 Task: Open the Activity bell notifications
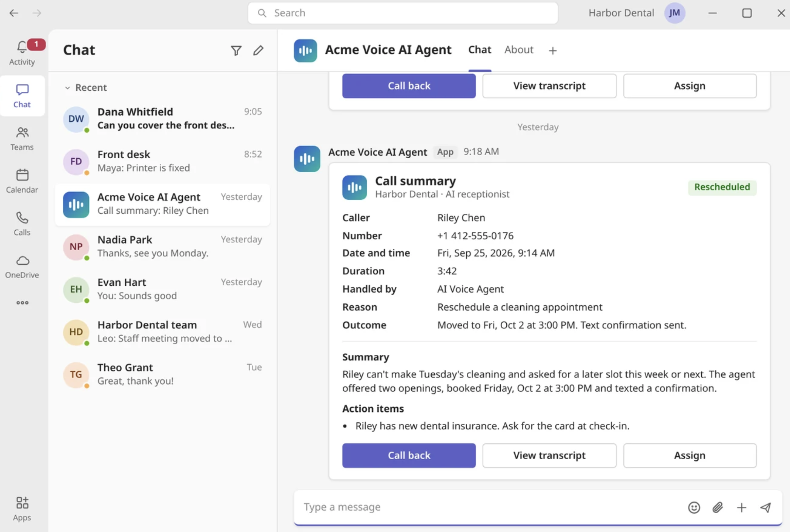click(22, 53)
